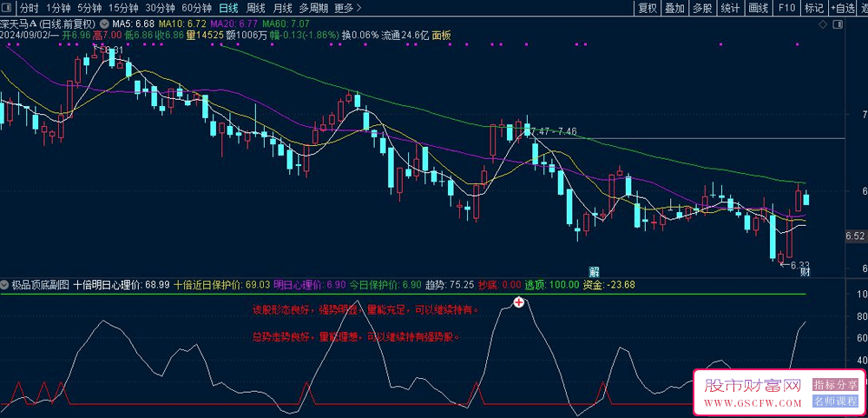
Task: Toggle 叠加 overlay mode
Action: (x=674, y=8)
